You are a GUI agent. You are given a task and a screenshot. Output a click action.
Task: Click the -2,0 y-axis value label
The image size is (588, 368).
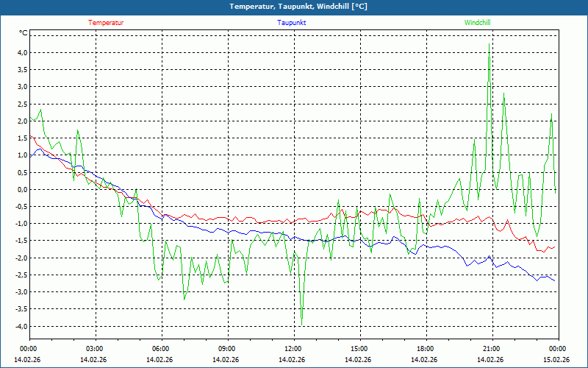click(21, 258)
